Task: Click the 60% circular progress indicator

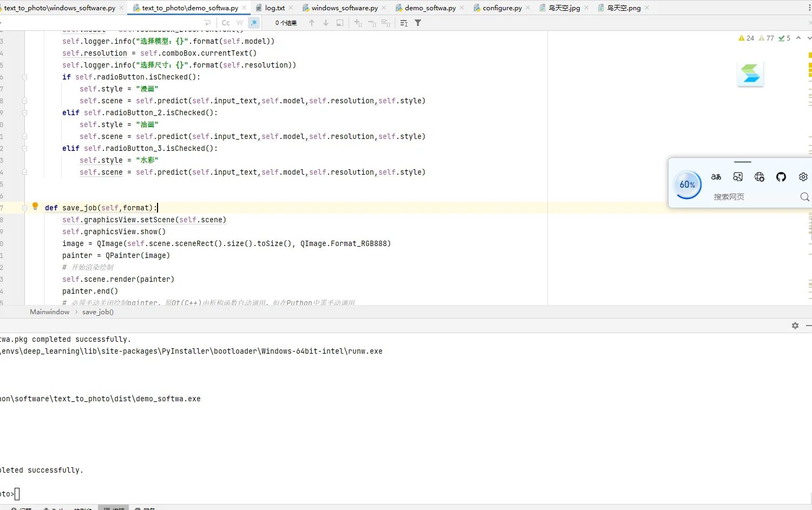Action: click(x=687, y=184)
